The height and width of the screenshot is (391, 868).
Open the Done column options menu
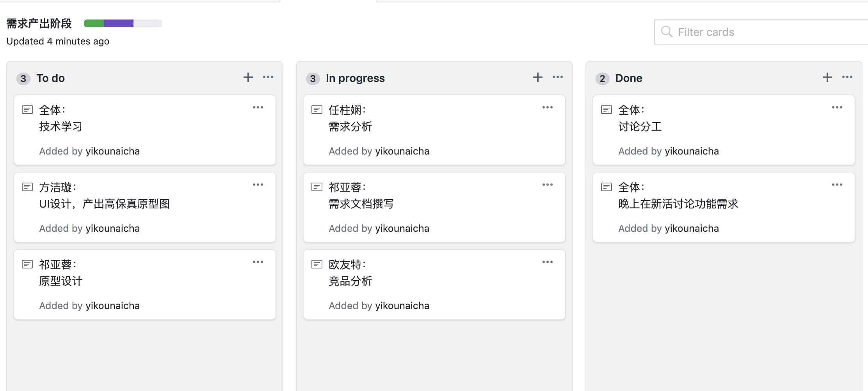[x=847, y=77]
